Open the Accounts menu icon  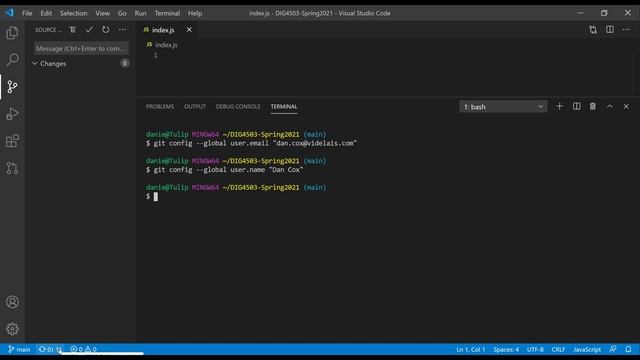[x=12, y=302]
